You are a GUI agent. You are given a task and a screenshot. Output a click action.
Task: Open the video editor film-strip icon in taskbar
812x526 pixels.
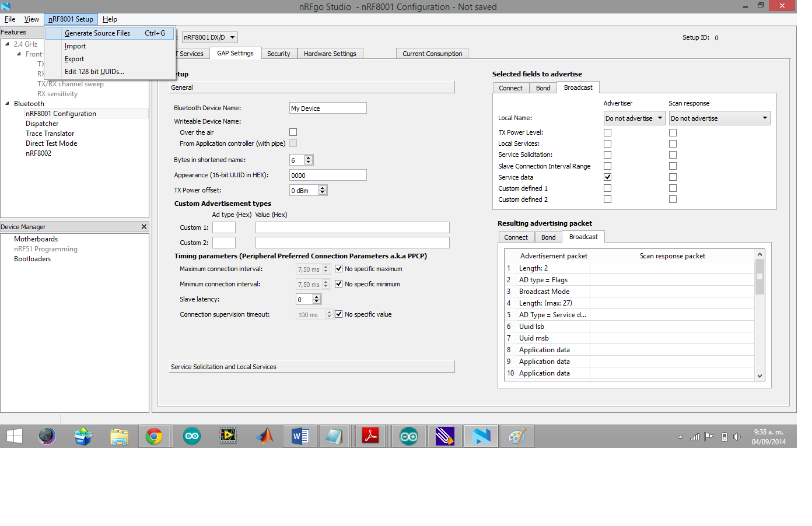point(228,436)
